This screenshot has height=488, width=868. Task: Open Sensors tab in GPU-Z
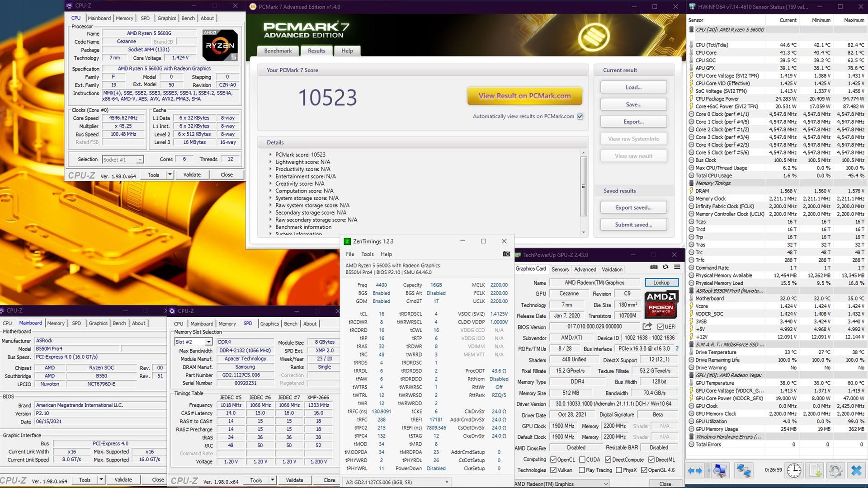pyautogui.click(x=560, y=269)
